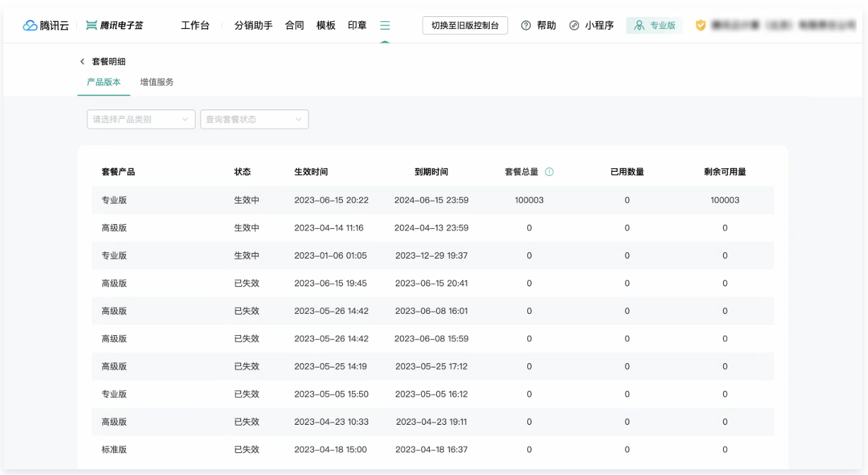The width and height of the screenshot is (868, 475).
Task: Click effective time 2023-04-23 10:33
Action: click(332, 421)
